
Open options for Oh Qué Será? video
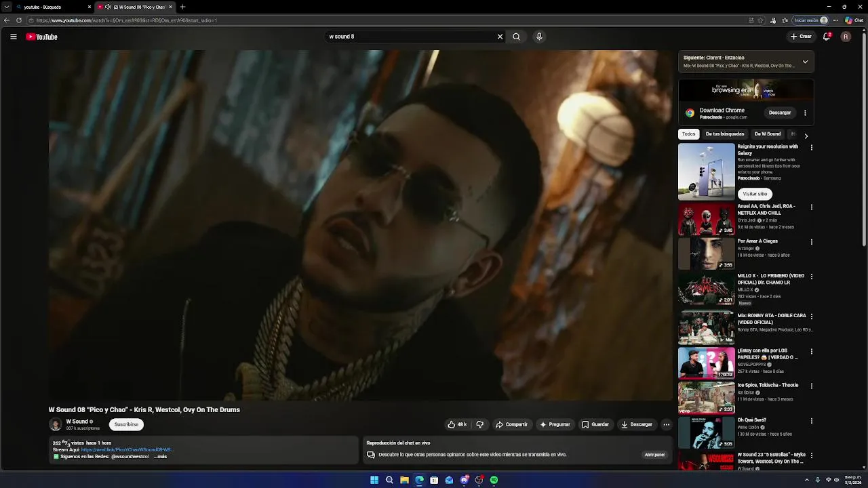[x=811, y=421]
